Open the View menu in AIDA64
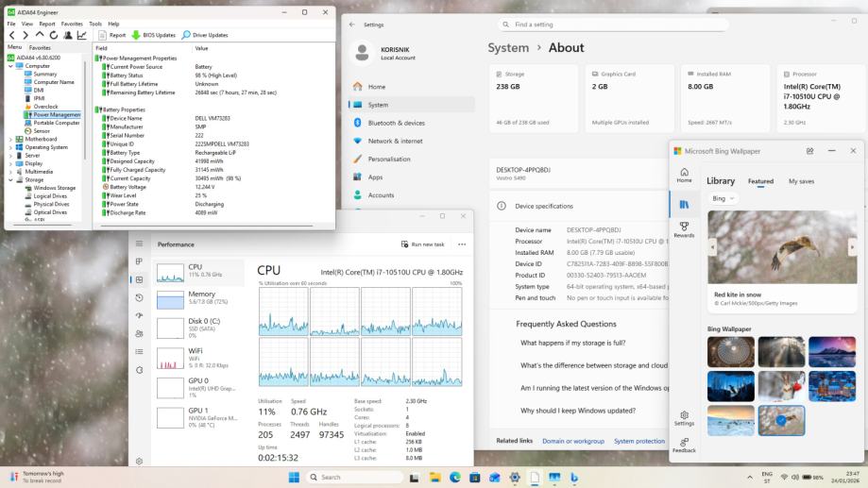 click(x=27, y=24)
